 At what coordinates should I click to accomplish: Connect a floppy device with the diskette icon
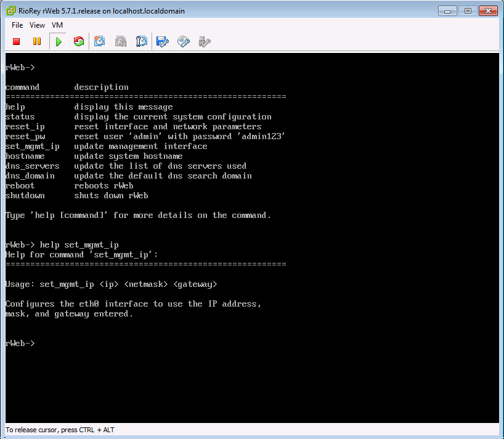click(x=162, y=41)
